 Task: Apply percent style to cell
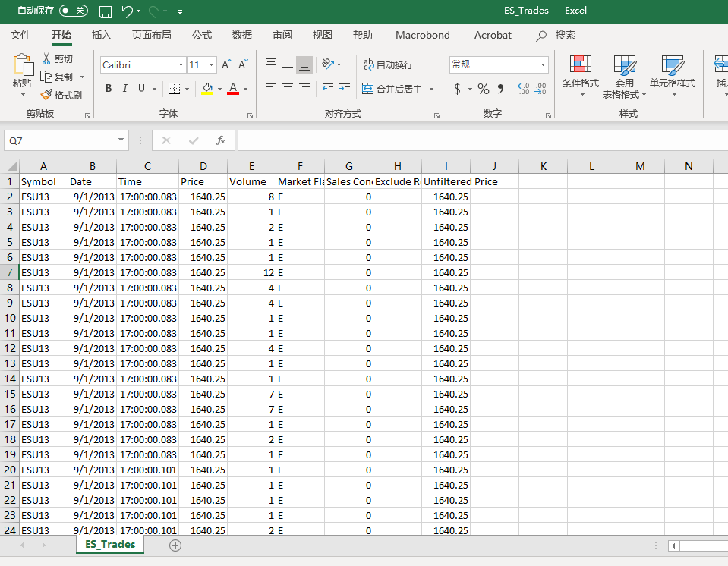pyautogui.click(x=484, y=89)
